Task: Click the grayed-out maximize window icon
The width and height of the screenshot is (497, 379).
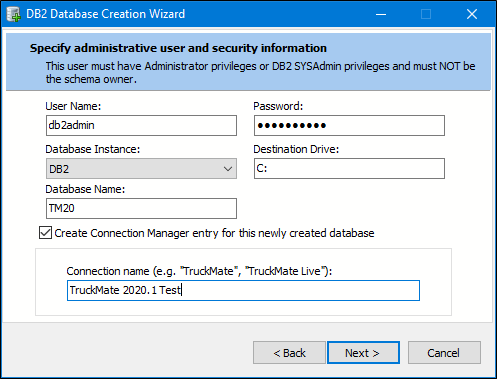Action: [426, 14]
